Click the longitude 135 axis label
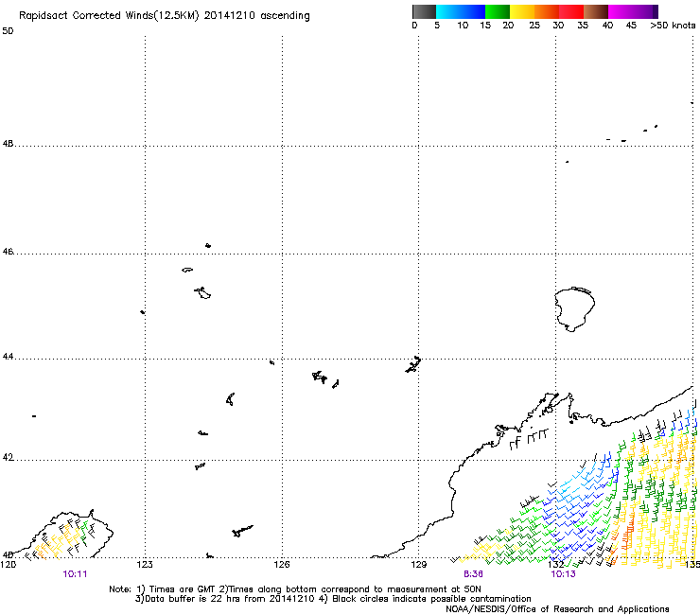Image resolution: width=700 pixels, height=615 pixels. 692,564
